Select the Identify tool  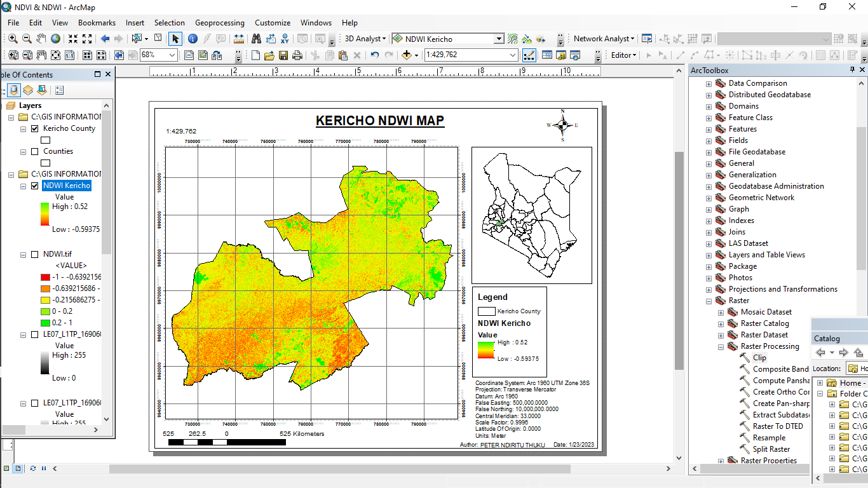tap(192, 39)
